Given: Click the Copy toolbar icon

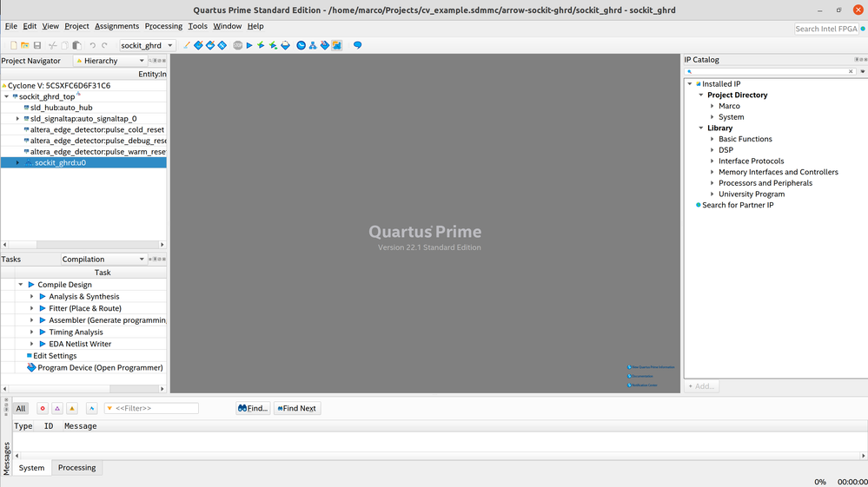Looking at the screenshot, I should (x=65, y=45).
